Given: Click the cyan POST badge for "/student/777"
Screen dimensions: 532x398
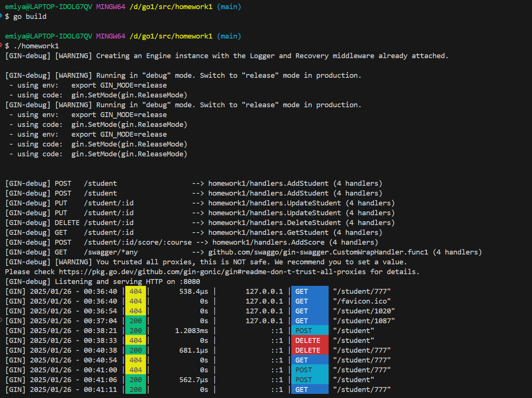Looking at the screenshot, I should [309, 370].
